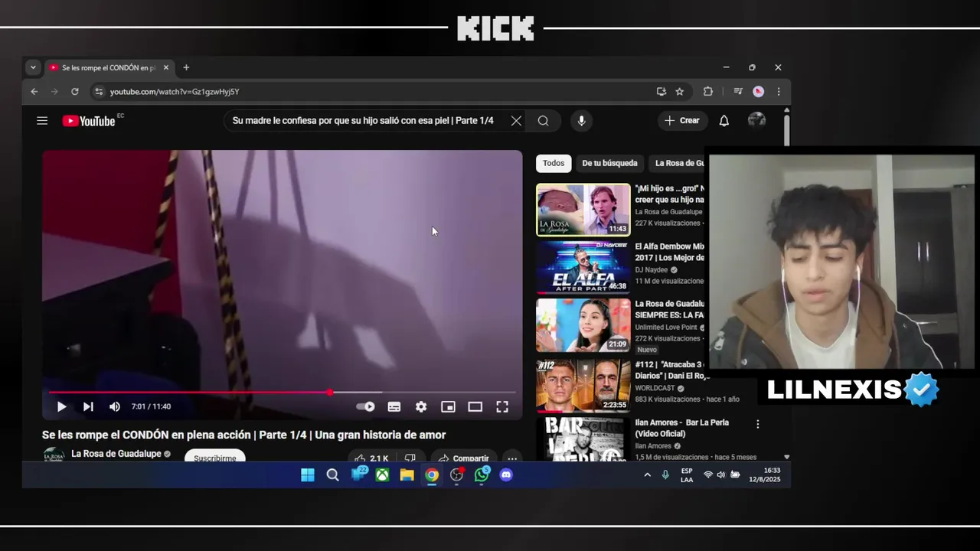This screenshot has height=551, width=980.
Task: Click the browser address bar URL
Action: coord(175,92)
